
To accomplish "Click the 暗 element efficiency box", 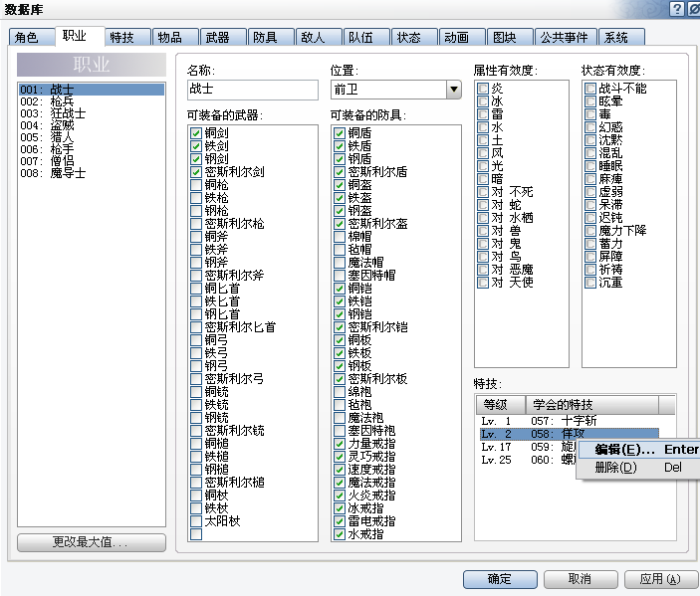I will point(483,179).
